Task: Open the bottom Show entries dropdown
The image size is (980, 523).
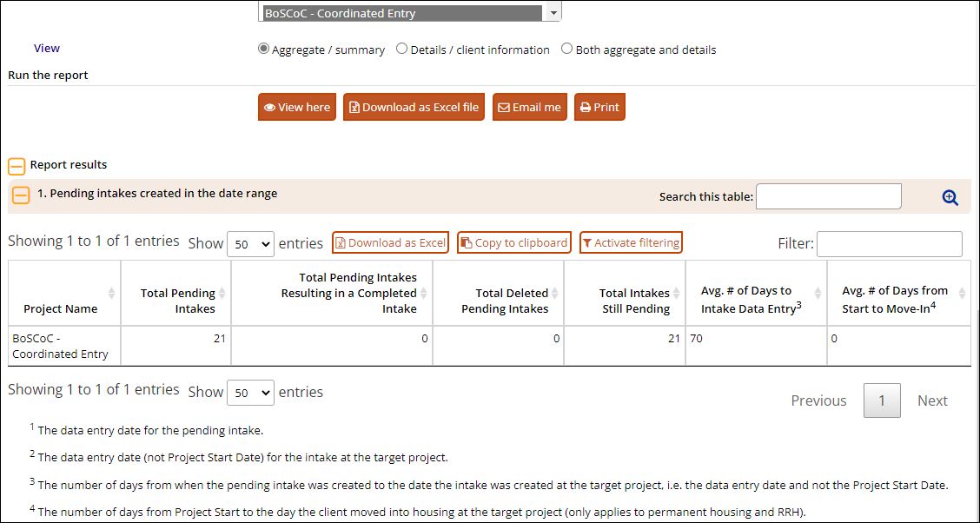Action: pos(250,393)
